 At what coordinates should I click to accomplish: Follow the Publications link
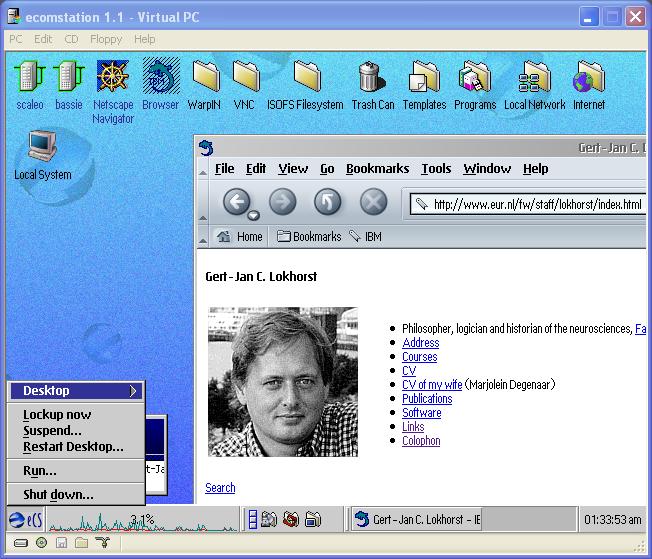(x=427, y=399)
